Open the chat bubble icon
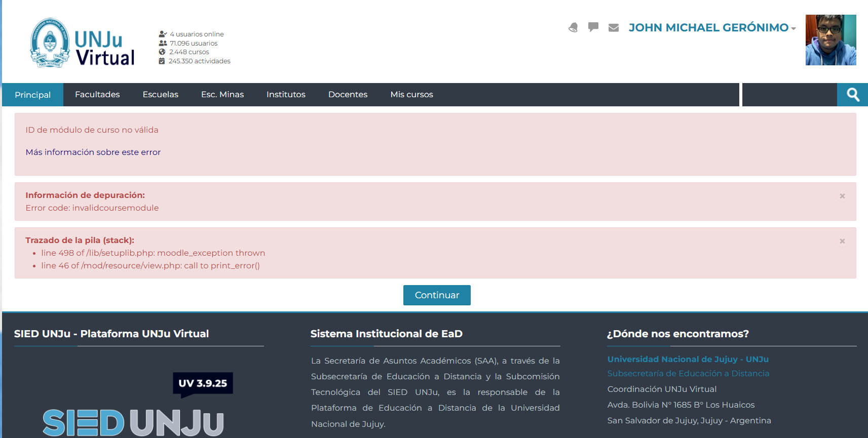Image resolution: width=868 pixels, height=438 pixels. (593, 27)
